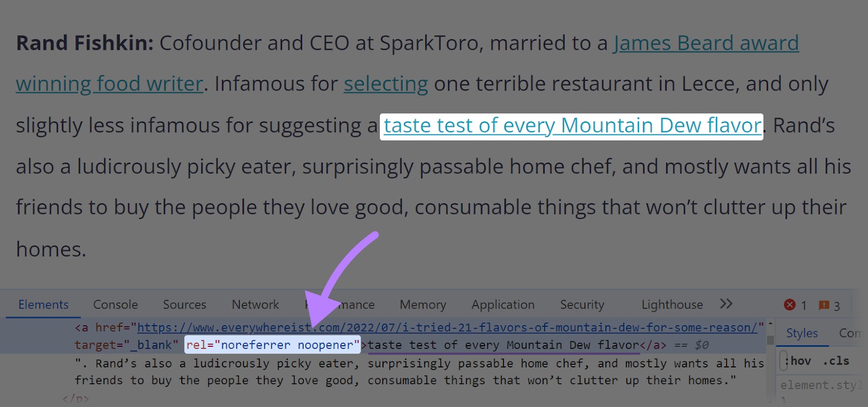Expand more DevTools tabs chevron

[726, 304]
